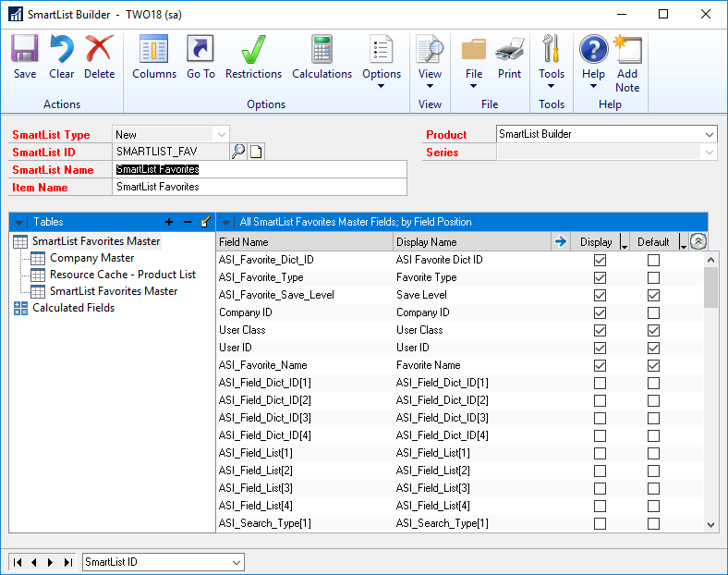Go to the previous record
The height and width of the screenshot is (575, 728).
pyautogui.click(x=34, y=562)
